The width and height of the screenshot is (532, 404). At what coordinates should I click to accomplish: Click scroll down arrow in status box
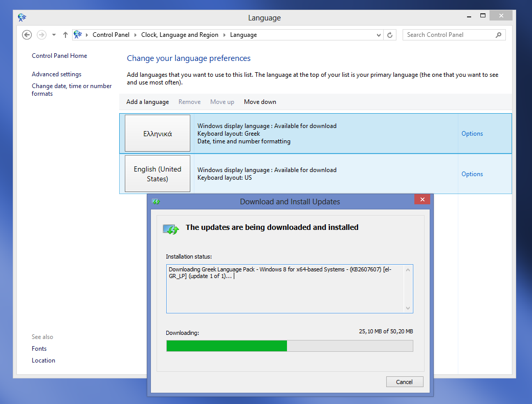coord(408,308)
